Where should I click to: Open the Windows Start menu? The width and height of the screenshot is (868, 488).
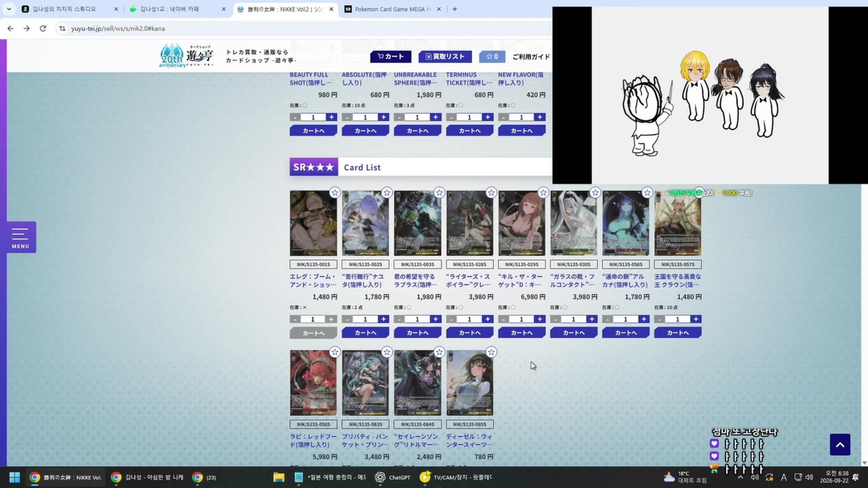pos(14,477)
